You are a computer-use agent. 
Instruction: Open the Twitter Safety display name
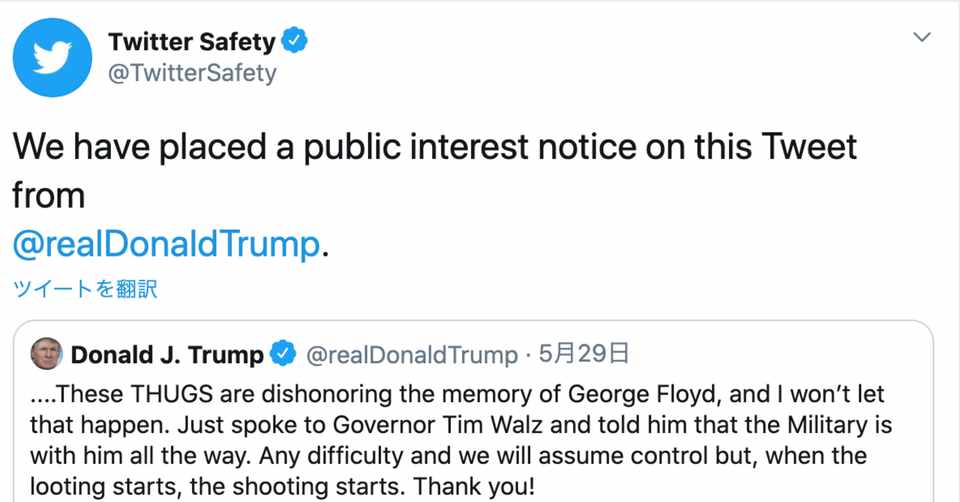point(191,42)
